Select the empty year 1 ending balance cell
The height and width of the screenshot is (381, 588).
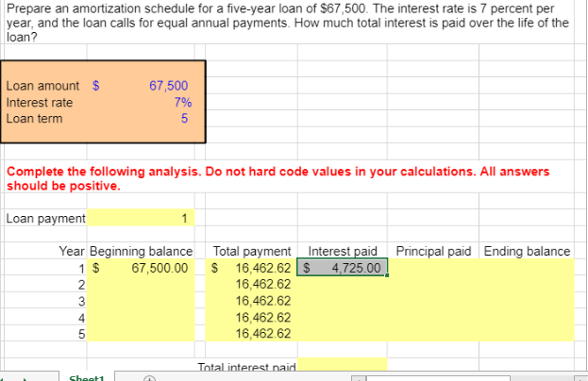527,268
